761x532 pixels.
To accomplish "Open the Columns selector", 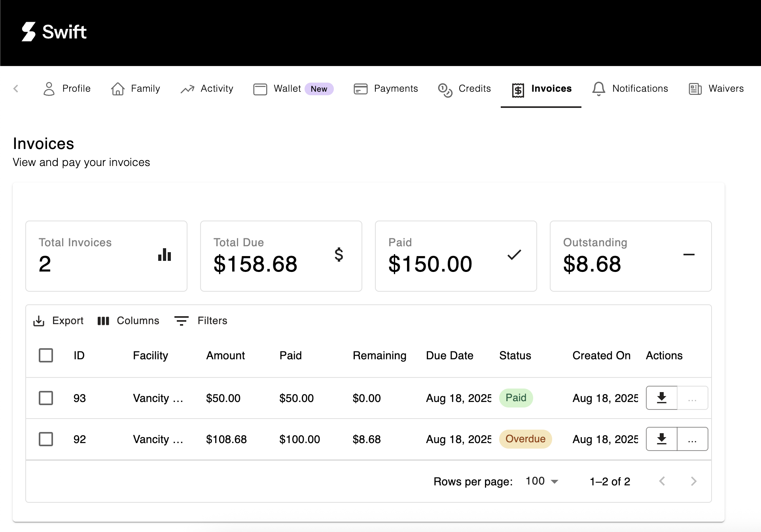I will [x=128, y=321].
